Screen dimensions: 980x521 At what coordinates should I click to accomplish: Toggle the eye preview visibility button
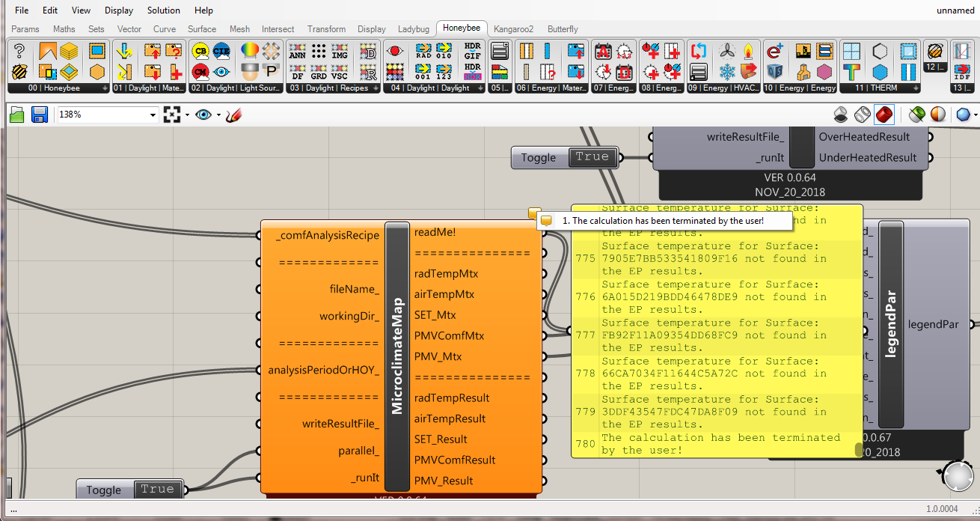point(203,115)
